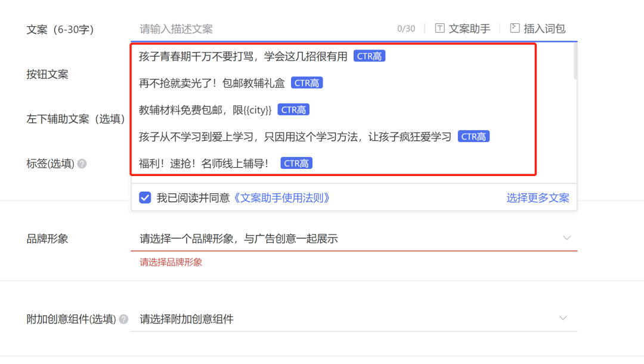Select suggestion 孩子青春期千万不要打骂
The width and height of the screenshot is (644, 364).
tap(243, 56)
